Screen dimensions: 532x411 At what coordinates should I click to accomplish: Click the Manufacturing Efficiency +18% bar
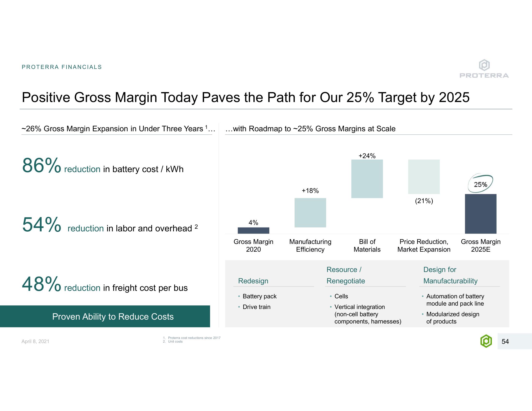[310, 213]
